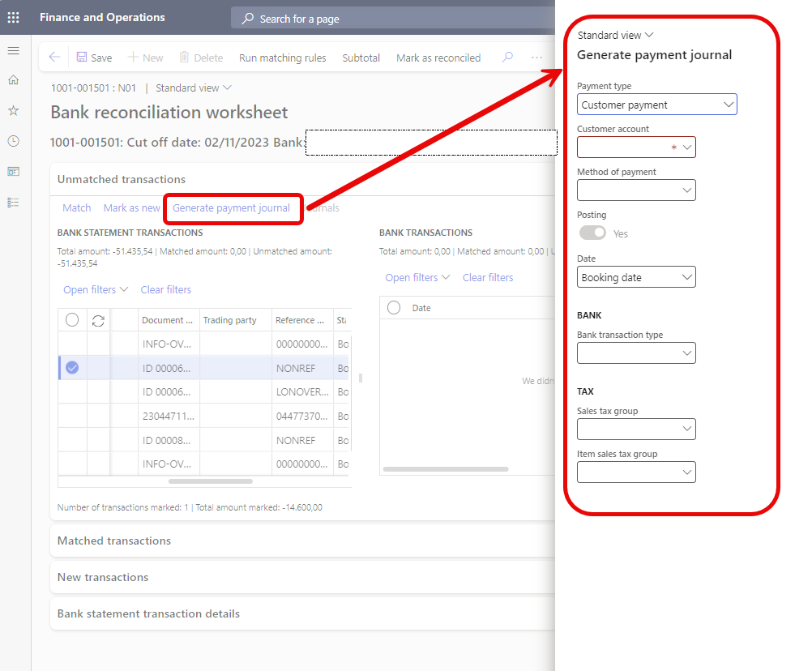Open Favorites via the star icon

tap(12, 110)
